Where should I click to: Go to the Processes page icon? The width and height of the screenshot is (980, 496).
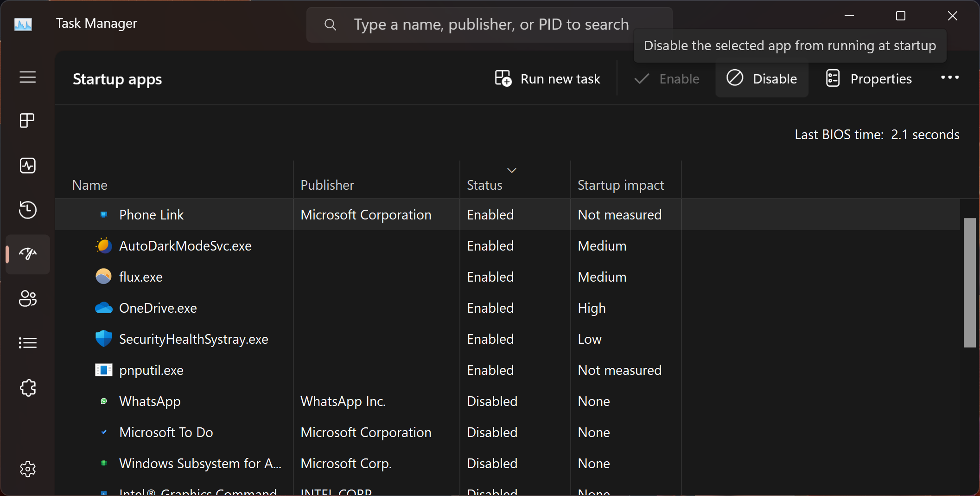[27, 121]
